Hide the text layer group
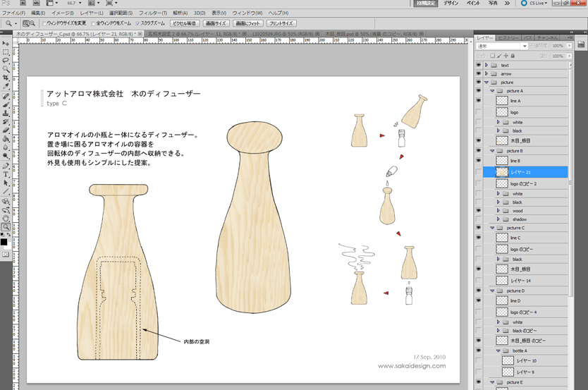Image resolution: width=588 pixels, height=390 pixels. (x=479, y=65)
